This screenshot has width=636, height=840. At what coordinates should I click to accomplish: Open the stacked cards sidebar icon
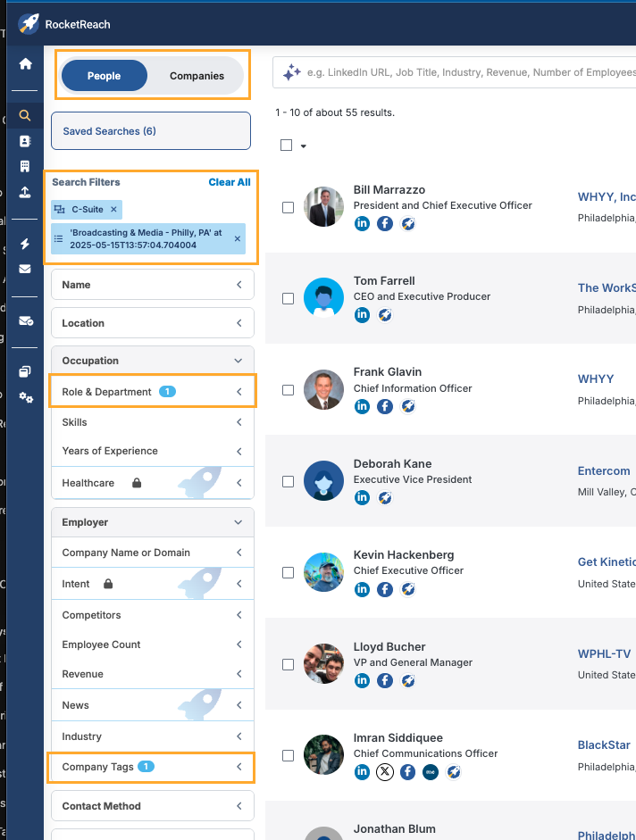25,371
